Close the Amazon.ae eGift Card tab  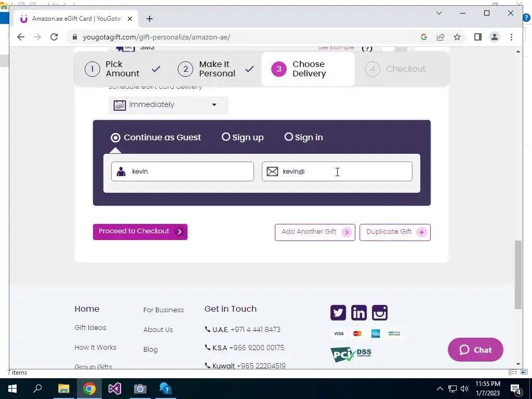click(x=129, y=19)
